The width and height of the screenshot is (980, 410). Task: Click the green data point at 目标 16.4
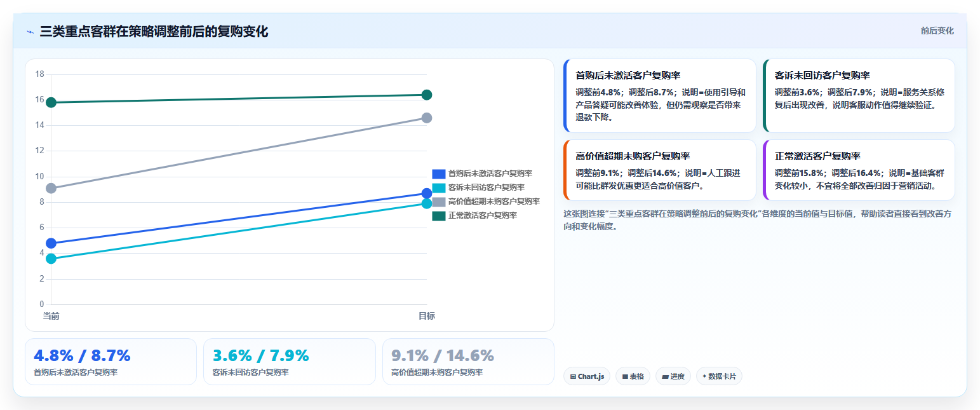point(427,95)
